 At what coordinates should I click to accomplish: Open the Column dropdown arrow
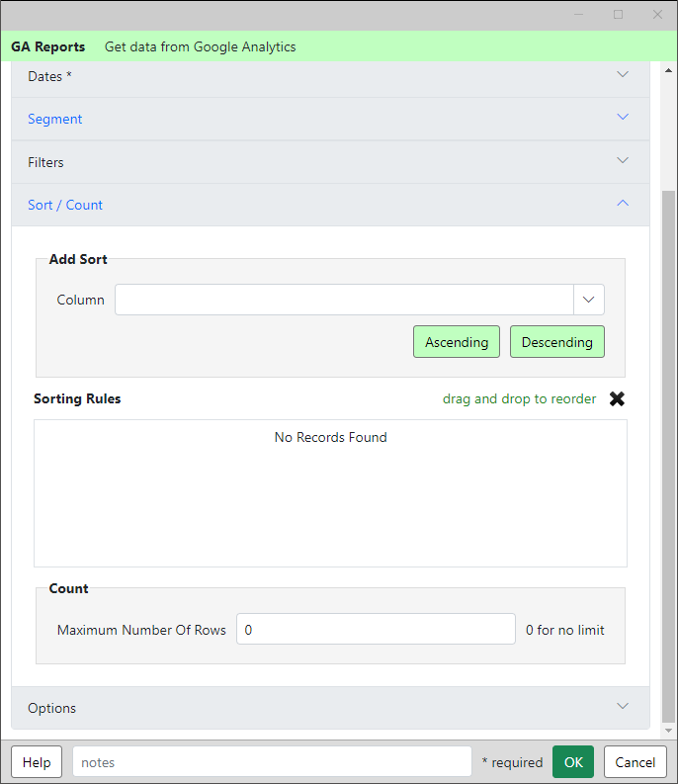click(x=588, y=300)
